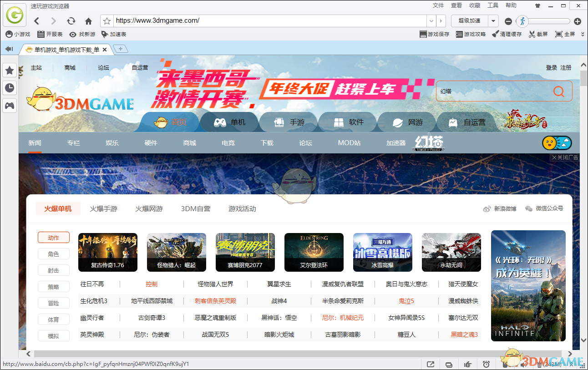The image size is (588, 370).
Task: Enable the alarm timer in the status bar
Action: [486, 364]
